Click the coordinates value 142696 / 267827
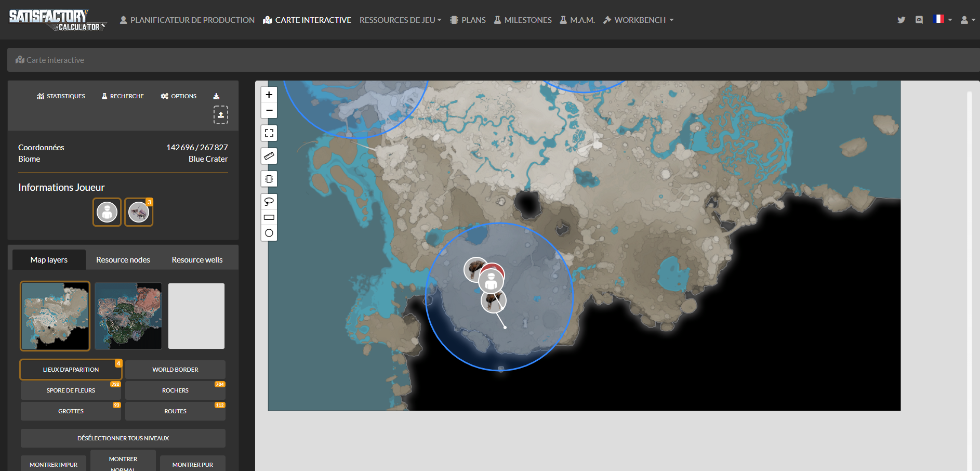 (197, 148)
